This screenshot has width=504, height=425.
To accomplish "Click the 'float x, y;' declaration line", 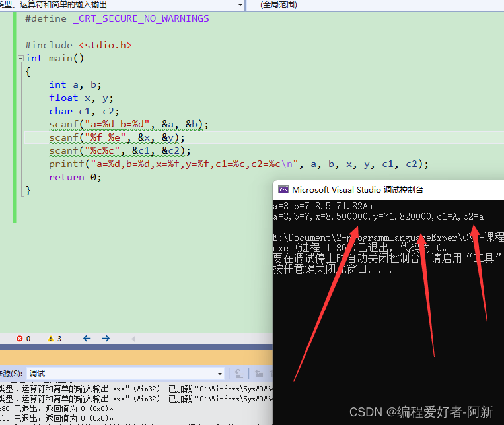I will coord(81,98).
